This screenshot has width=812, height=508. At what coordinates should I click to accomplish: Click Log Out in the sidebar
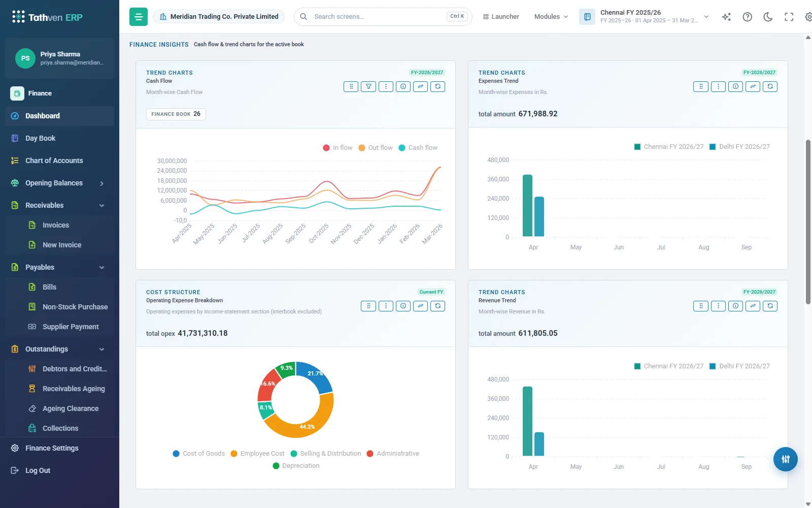pos(59,470)
